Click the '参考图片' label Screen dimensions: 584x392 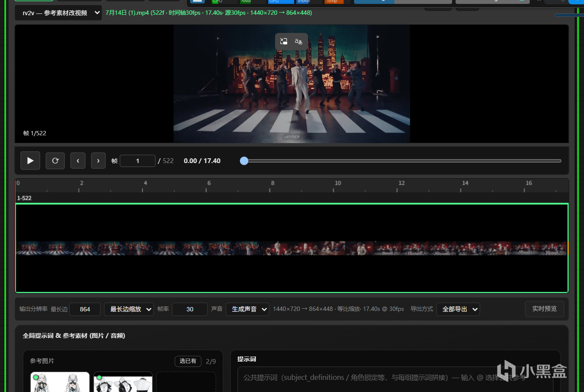(x=42, y=361)
